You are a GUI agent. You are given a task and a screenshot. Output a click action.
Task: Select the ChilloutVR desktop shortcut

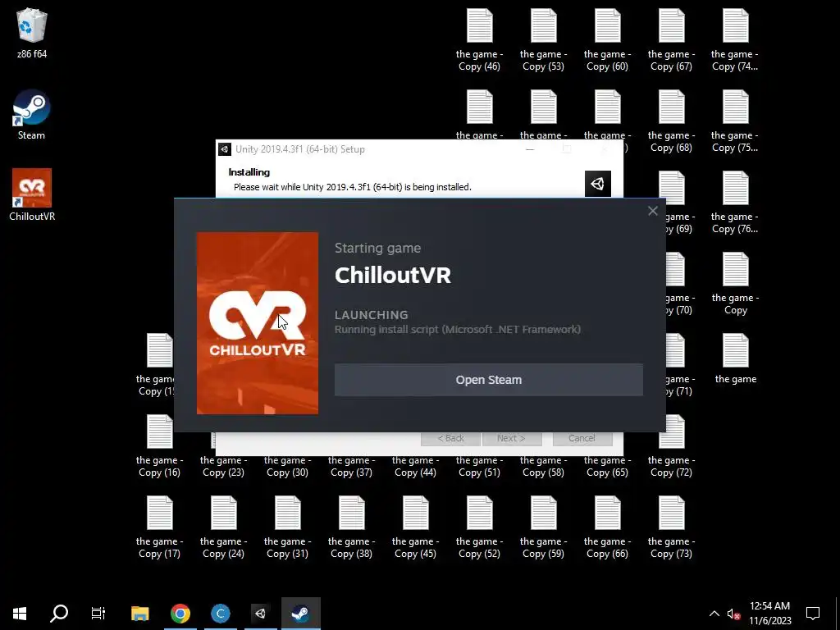coord(32,195)
